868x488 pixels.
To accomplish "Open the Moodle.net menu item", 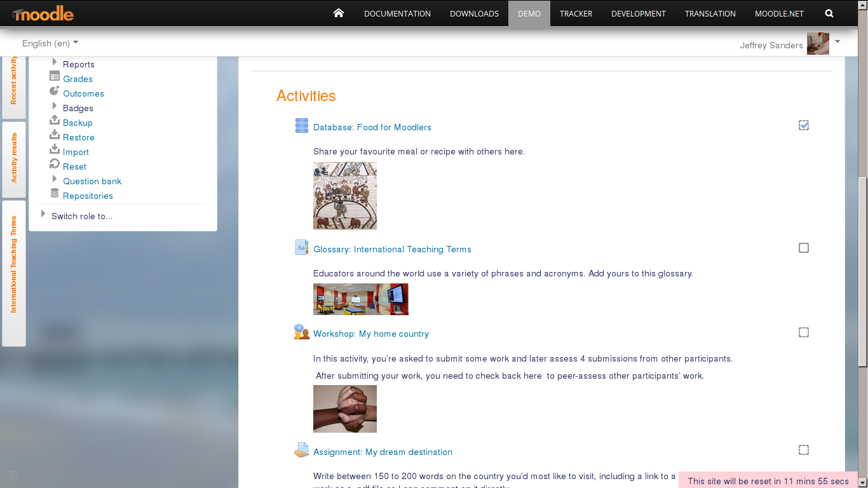I will [779, 13].
